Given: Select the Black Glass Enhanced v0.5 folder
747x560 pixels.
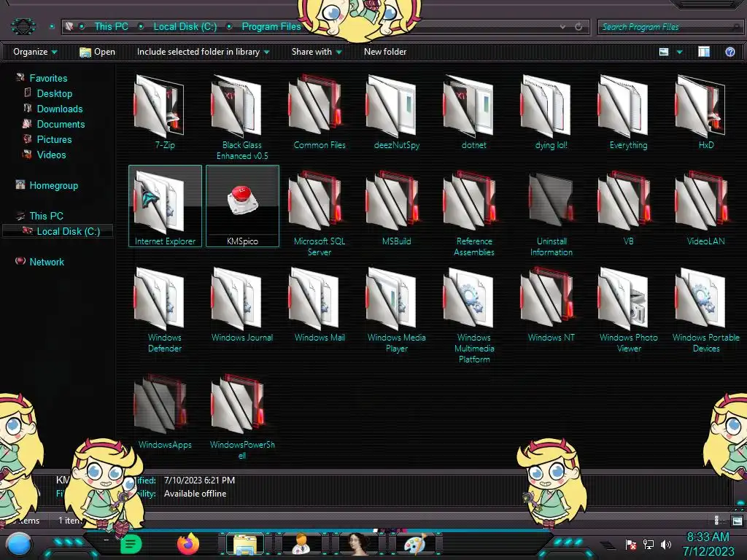Looking at the screenshot, I should pos(242,117).
